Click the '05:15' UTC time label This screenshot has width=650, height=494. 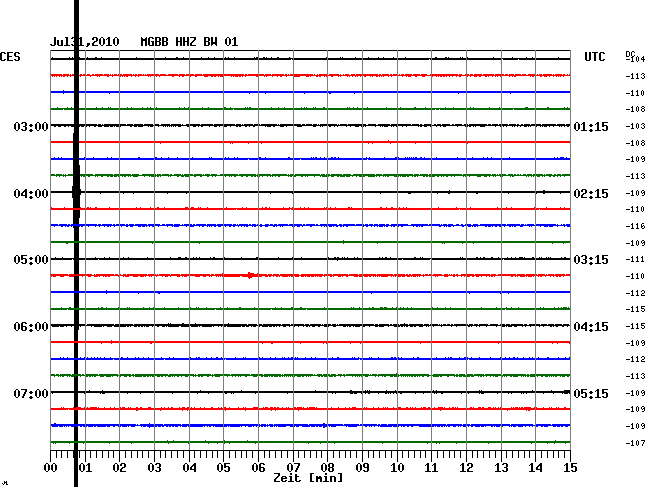coord(591,393)
